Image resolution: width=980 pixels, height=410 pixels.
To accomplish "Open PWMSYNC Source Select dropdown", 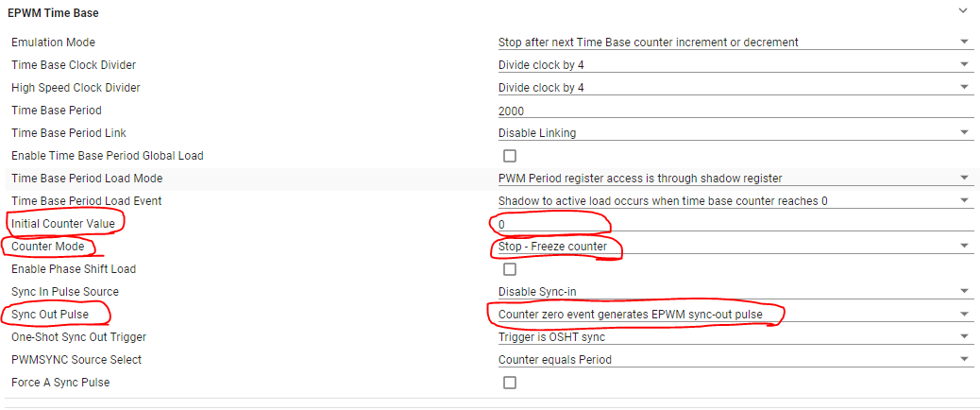I will point(733,360).
